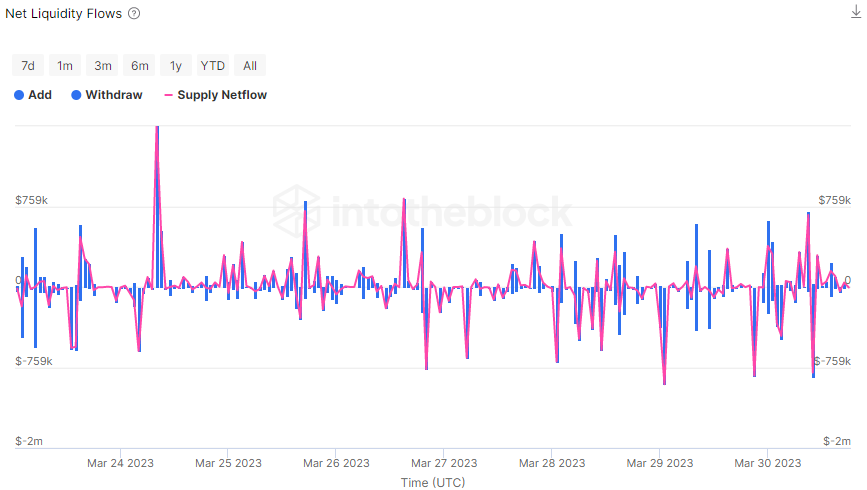This screenshot has height=490, width=867.
Task: Hide the Supply Netflow line series
Action: (216, 95)
